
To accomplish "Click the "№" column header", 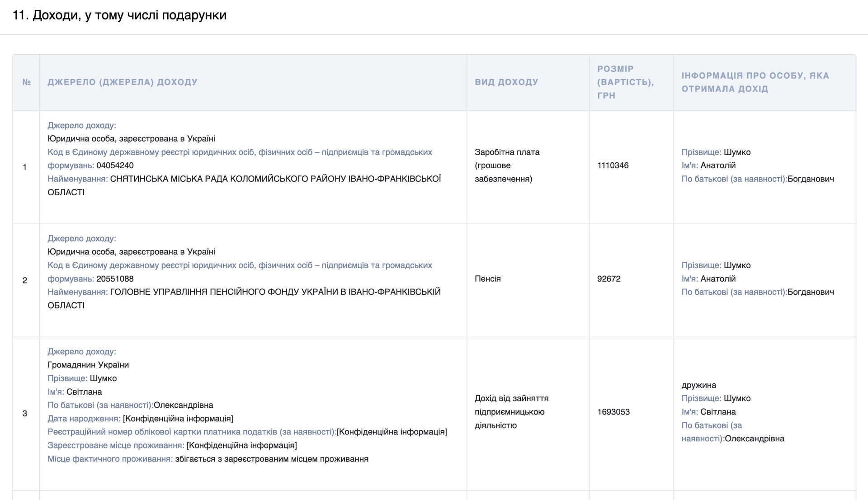I will tap(27, 82).
